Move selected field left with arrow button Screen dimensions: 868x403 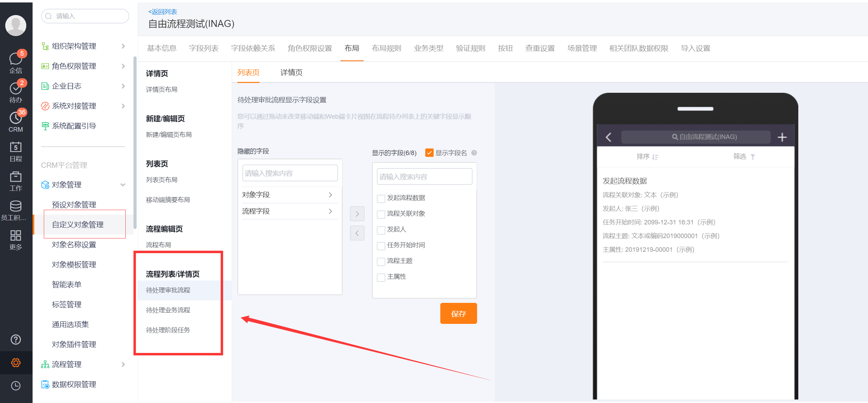(x=357, y=233)
